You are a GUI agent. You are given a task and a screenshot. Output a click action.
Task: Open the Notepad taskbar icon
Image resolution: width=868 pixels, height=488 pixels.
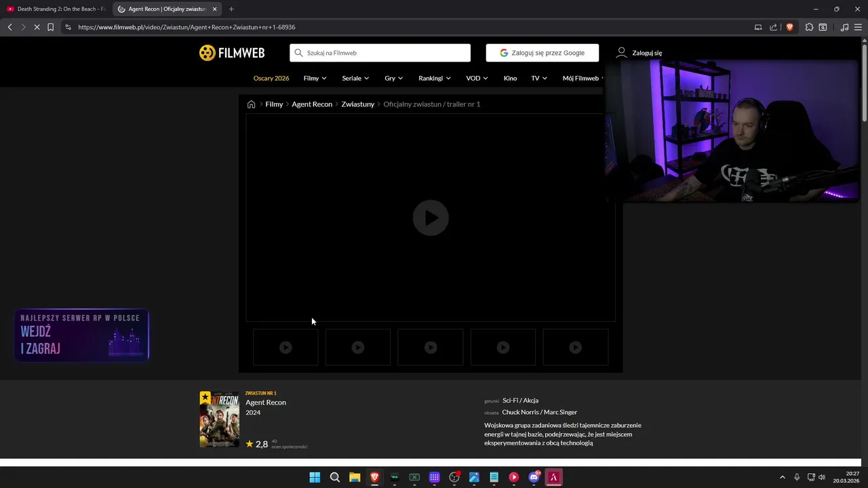point(494,477)
